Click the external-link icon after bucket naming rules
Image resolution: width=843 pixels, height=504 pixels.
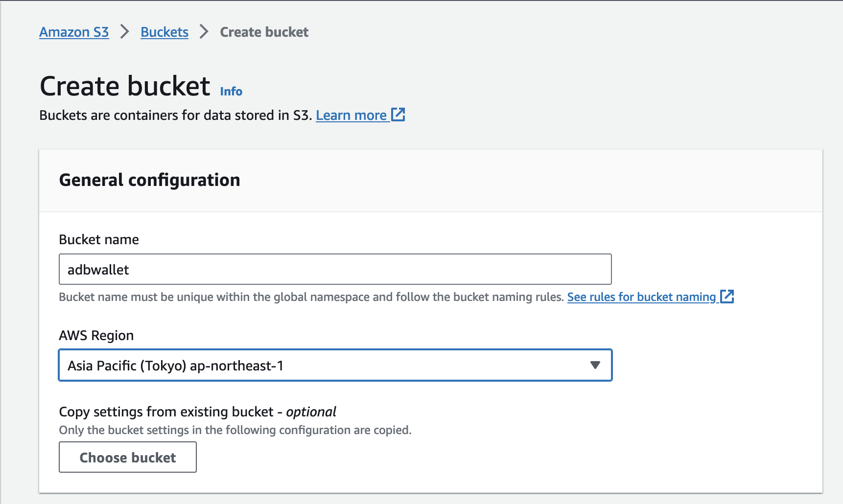coord(727,297)
